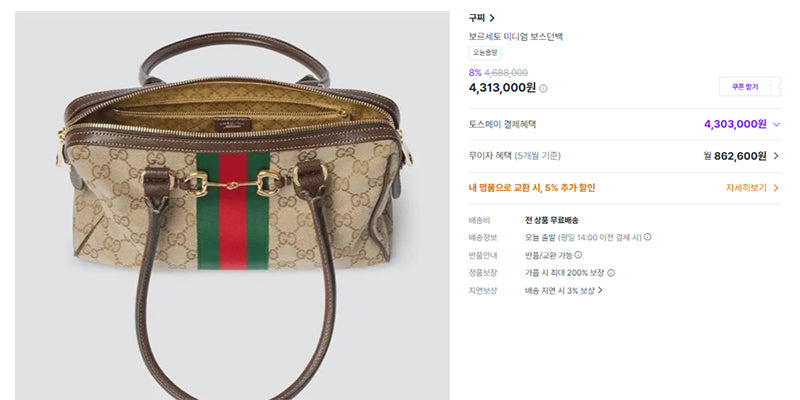Open 자세히보기 trade-in discount link
The image size is (800, 400).
[746, 188]
